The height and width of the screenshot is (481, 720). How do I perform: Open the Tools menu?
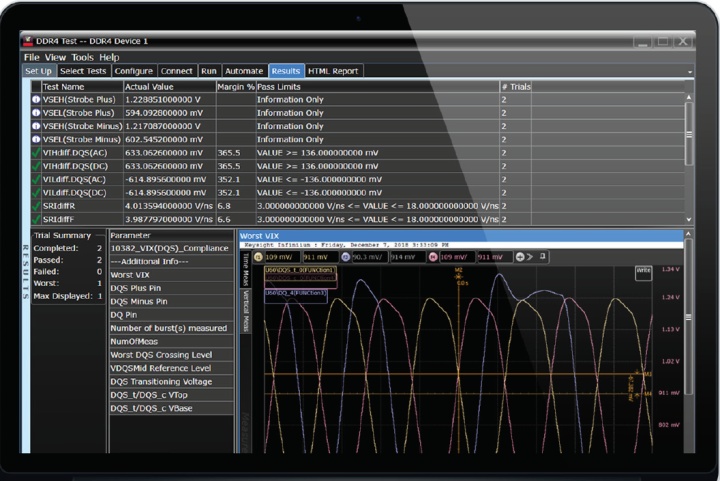[x=82, y=57]
